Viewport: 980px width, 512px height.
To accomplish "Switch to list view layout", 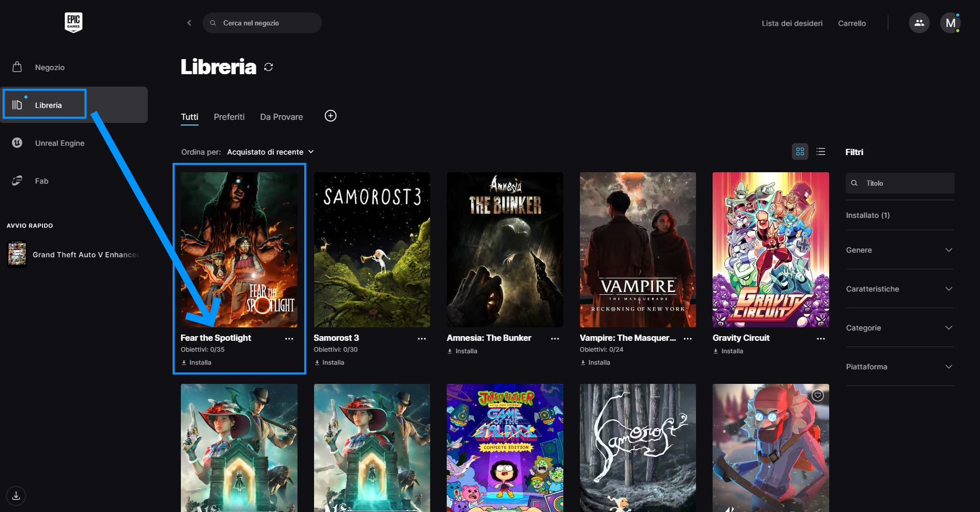I will tap(820, 151).
